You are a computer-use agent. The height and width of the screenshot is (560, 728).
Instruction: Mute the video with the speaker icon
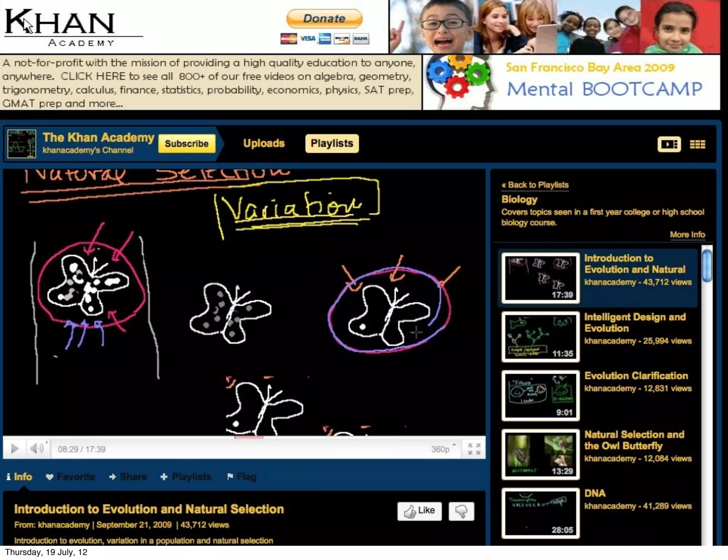click(36, 449)
